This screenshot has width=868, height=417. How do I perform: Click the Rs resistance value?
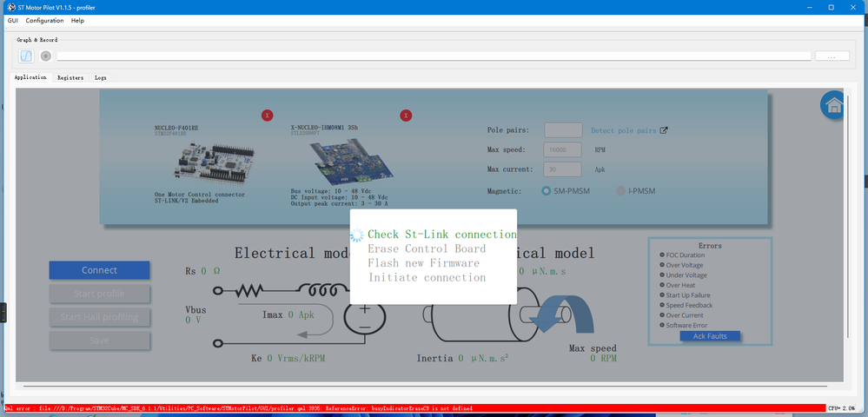(210, 271)
